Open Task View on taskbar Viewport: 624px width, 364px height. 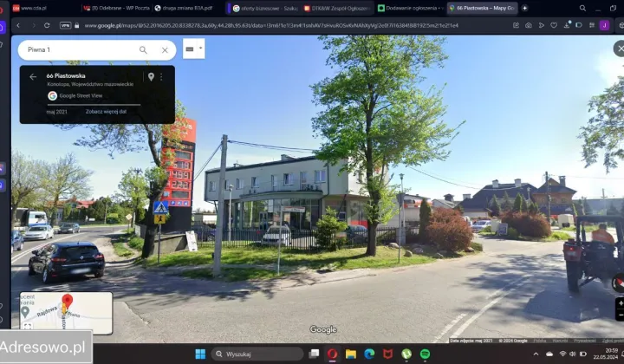pos(315,354)
